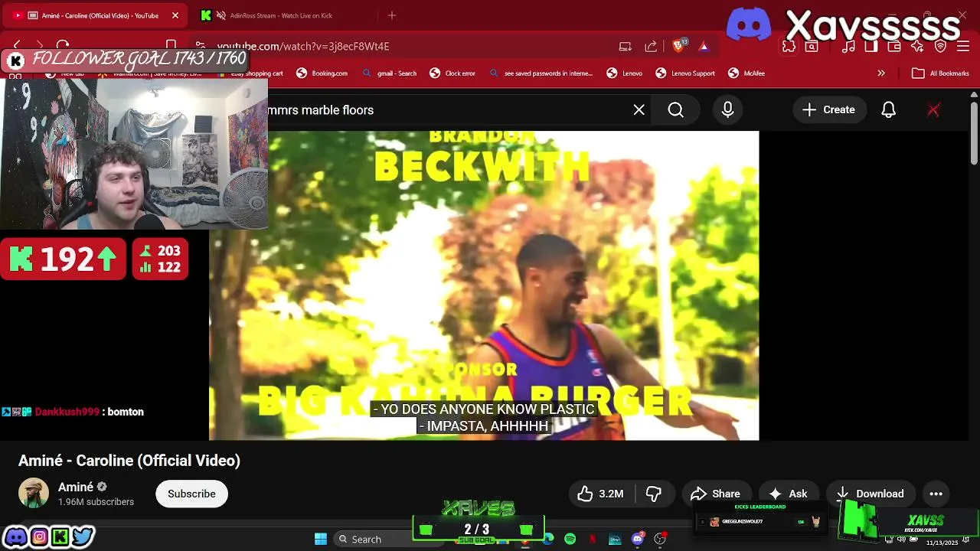Open Brave VPN shield icon
Screen dimensions: 980x551
(x=941, y=46)
